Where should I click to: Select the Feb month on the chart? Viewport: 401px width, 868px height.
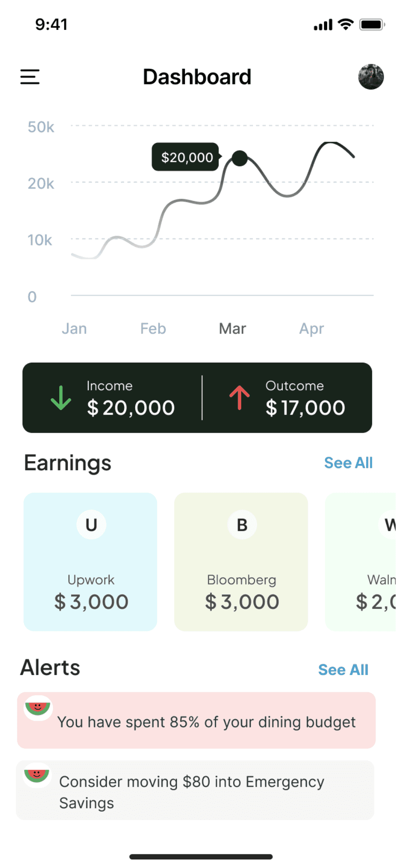153,329
